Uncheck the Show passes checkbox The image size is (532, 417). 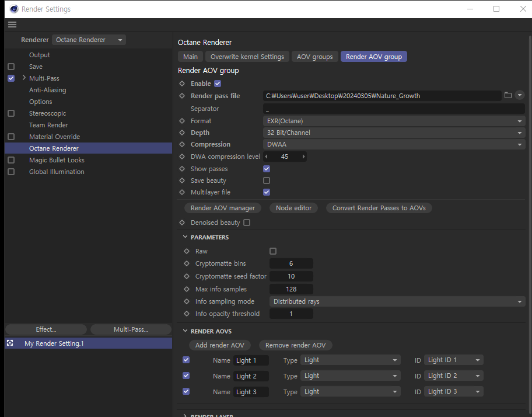267,169
